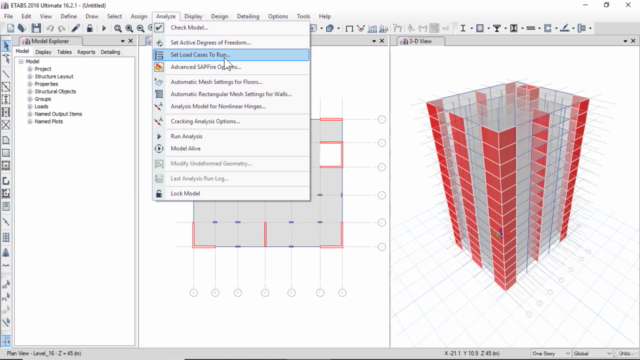
Task: Expand the Structural Objects tree node
Action: [x=30, y=91]
